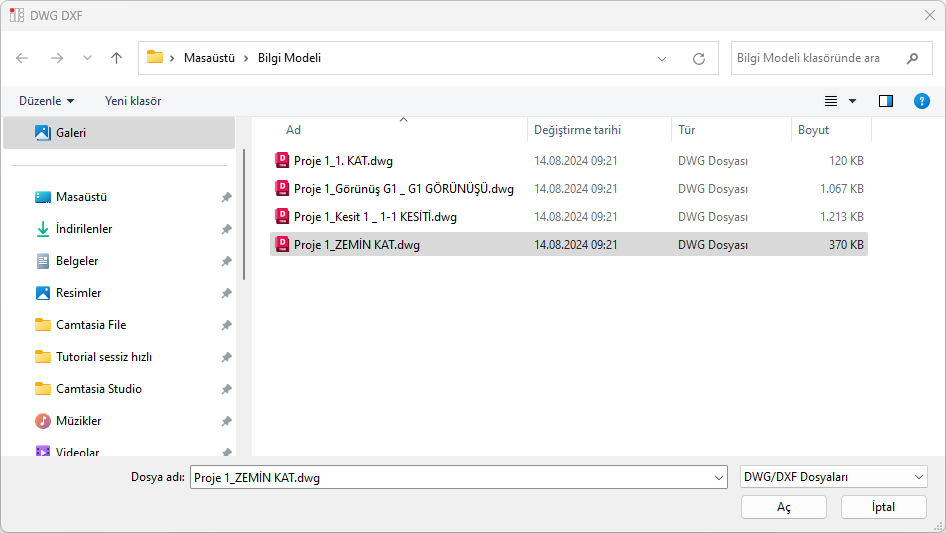Change the file view layout icon
946x533 pixels.
831,101
